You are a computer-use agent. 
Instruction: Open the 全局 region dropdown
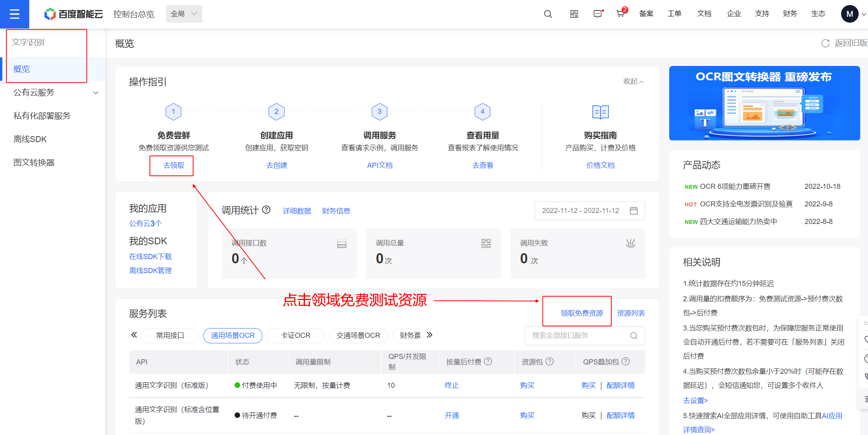[184, 14]
